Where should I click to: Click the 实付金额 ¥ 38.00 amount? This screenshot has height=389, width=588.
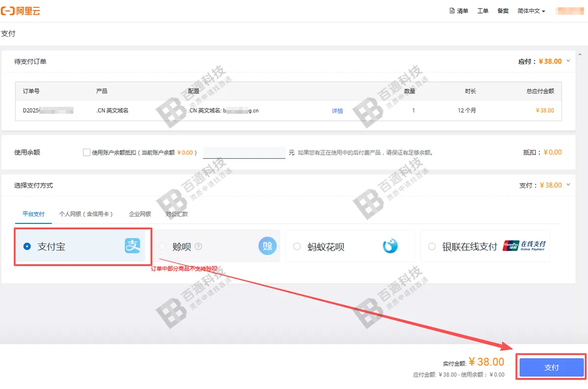coord(473,362)
